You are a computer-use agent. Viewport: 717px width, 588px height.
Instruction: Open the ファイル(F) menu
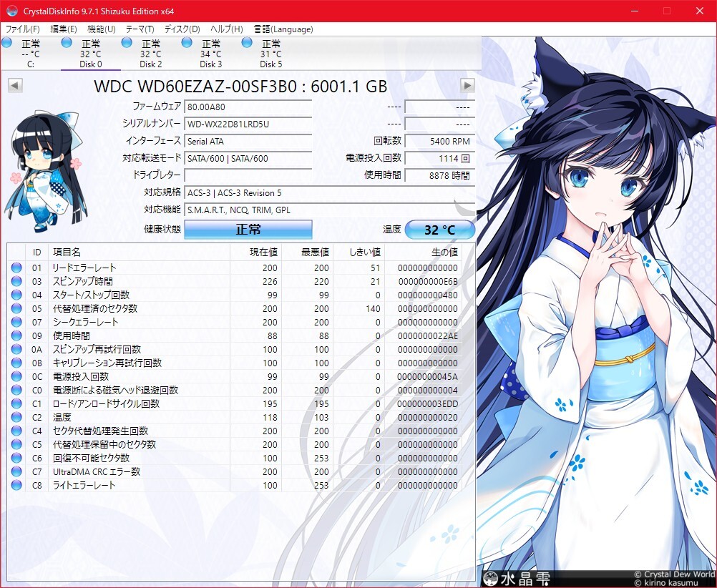click(x=22, y=29)
